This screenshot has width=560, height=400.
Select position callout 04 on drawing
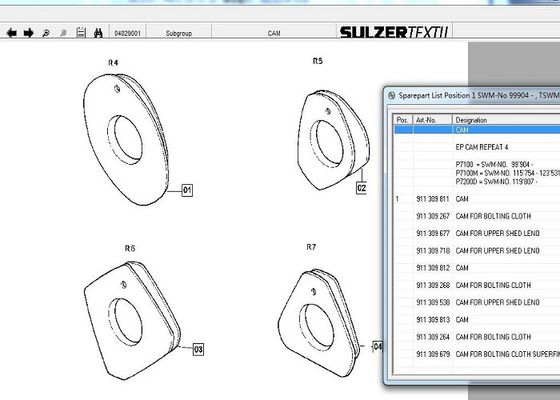click(378, 346)
